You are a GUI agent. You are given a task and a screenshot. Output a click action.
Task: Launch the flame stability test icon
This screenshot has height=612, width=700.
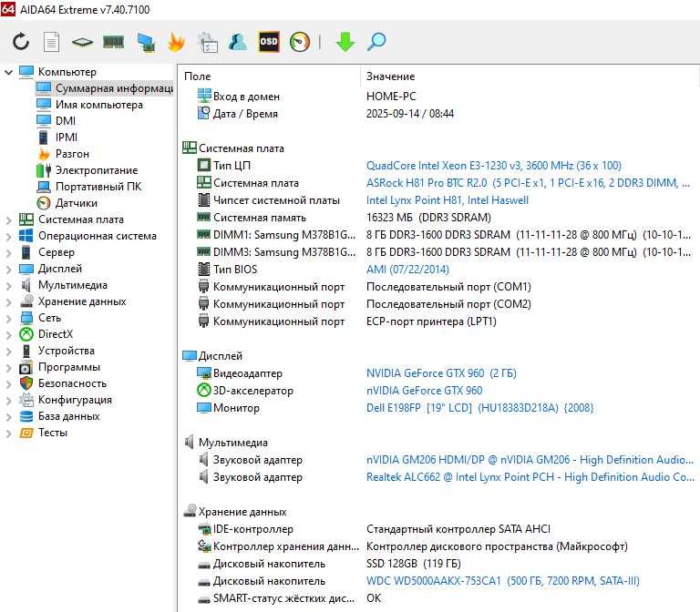176,43
